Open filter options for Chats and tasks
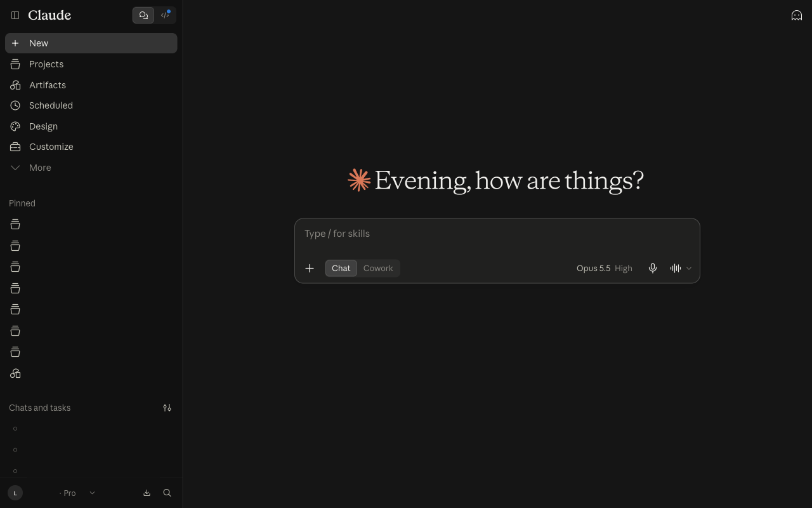Image resolution: width=812 pixels, height=508 pixels. point(167,408)
